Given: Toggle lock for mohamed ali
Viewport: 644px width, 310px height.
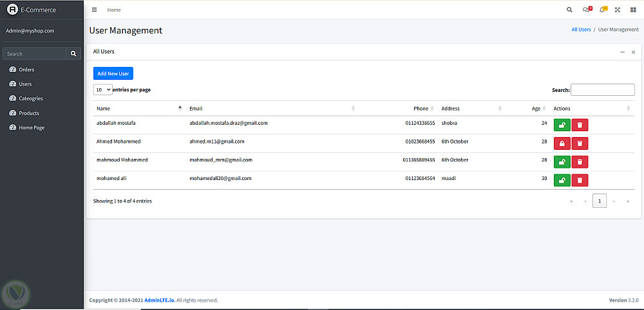Looking at the screenshot, I should tap(562, 180).
